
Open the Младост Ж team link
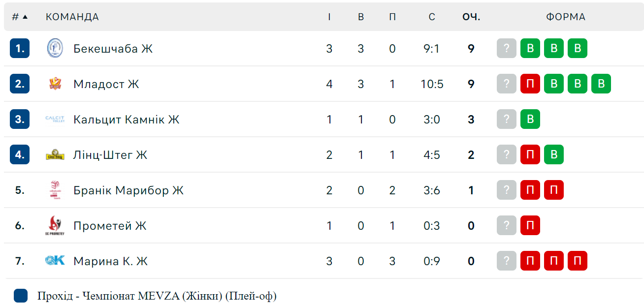pos(106,84)
